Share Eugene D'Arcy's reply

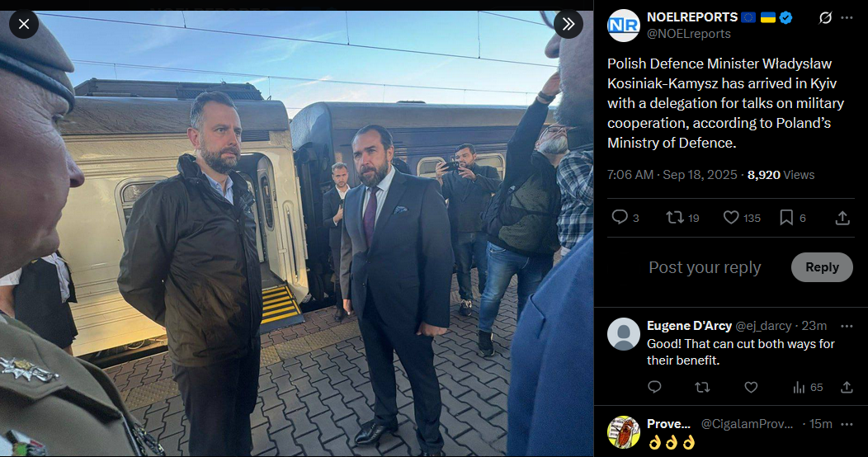click(847, 387)
